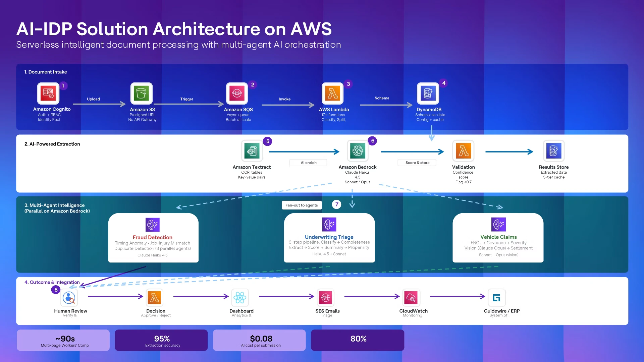The width and height of the screenshot is (644, 362).
Task: Select the CloudWatch monitoring icon
Action: pos(411,297)
